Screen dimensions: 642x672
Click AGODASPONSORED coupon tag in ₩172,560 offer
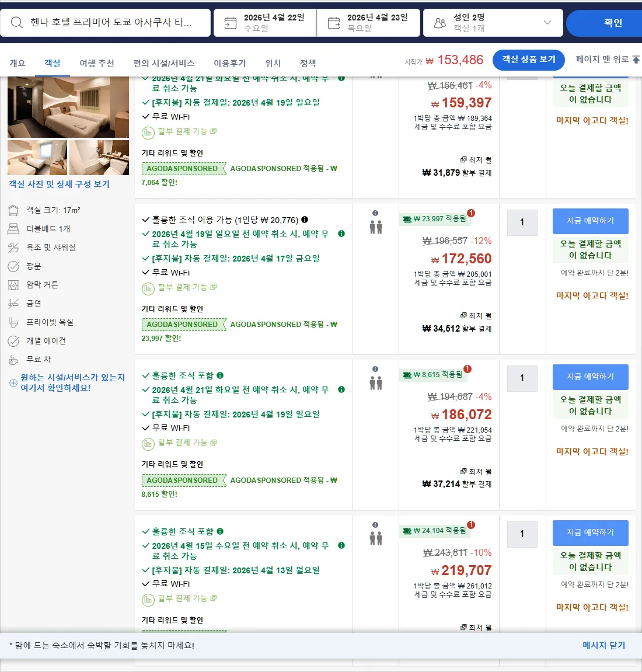(183, 325)
